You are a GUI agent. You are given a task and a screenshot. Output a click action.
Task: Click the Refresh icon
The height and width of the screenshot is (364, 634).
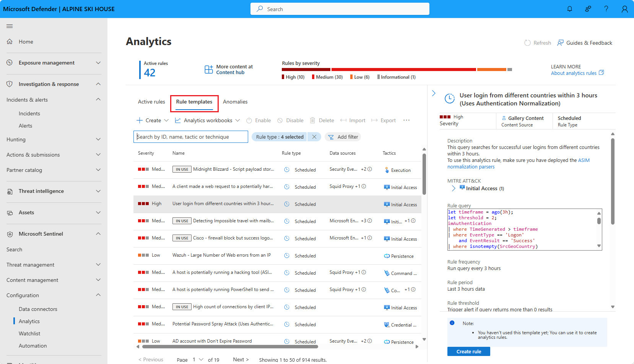click(527, 43)
